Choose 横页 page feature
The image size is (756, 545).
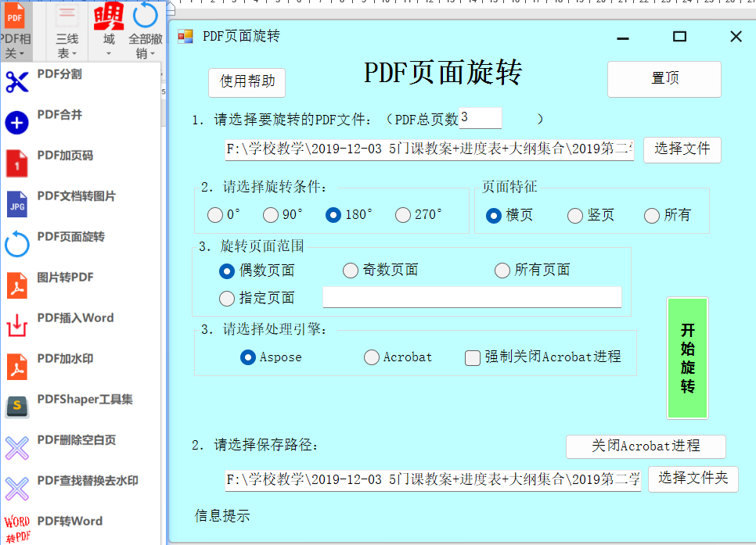pos(509,215)
